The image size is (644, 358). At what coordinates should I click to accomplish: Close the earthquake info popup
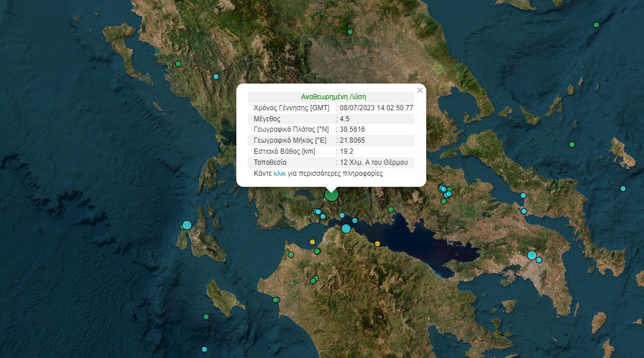click(420, 91)
